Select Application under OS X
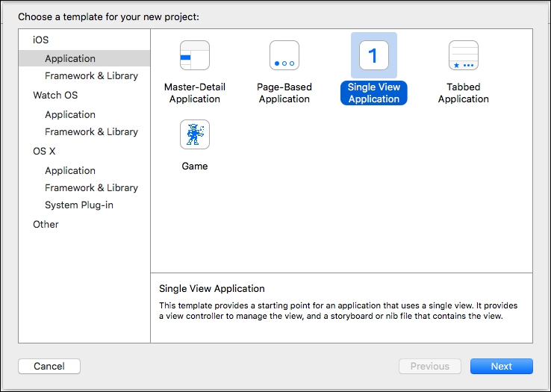This screenshot has height=392, width=551. [x=70, y=170]
